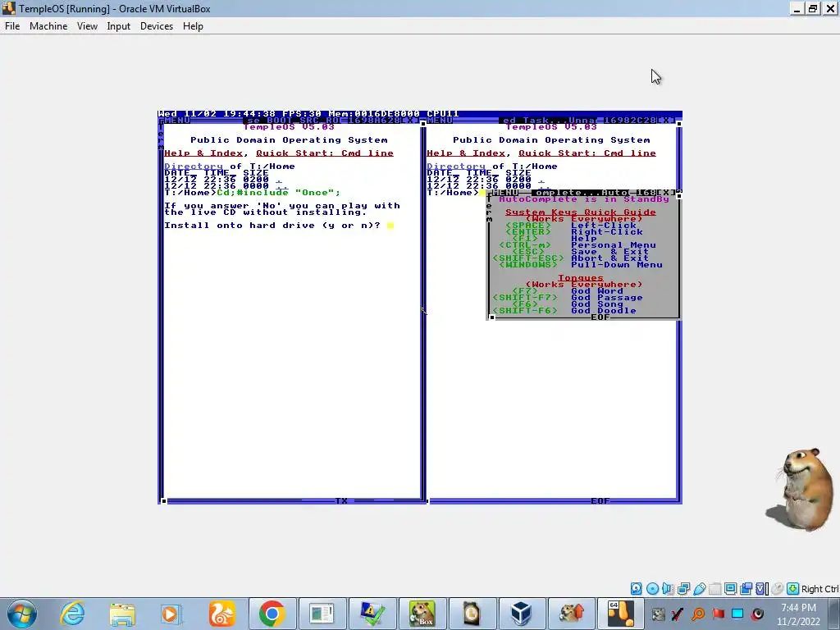Open Quick Start: Cmd line in left window

(325, 153)
